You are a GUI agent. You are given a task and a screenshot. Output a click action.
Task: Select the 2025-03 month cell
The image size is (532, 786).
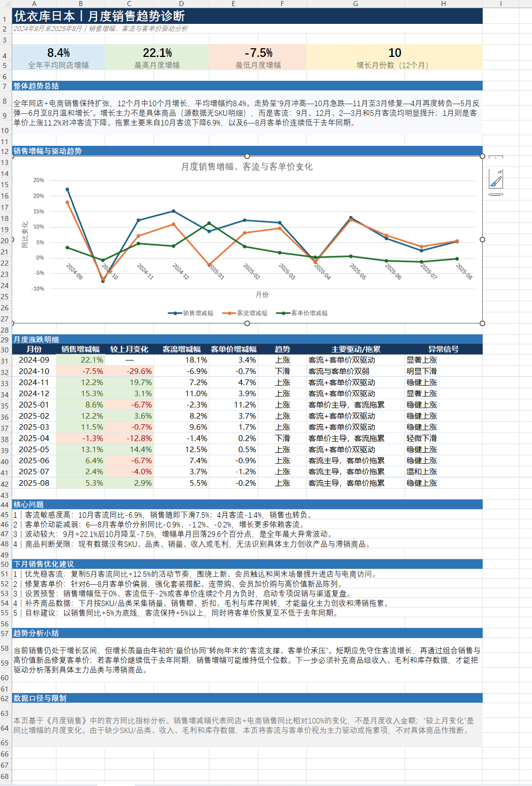tap(34, 427)
